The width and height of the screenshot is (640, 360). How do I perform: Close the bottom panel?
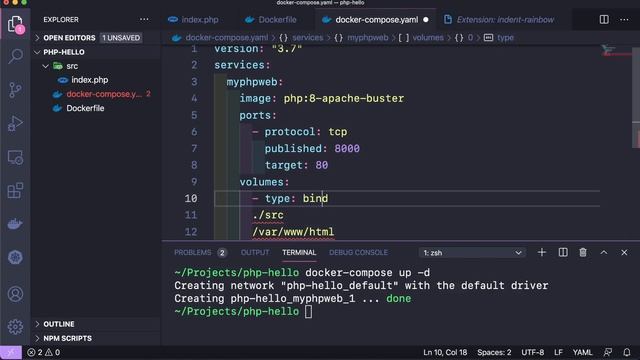coord(624,253)
